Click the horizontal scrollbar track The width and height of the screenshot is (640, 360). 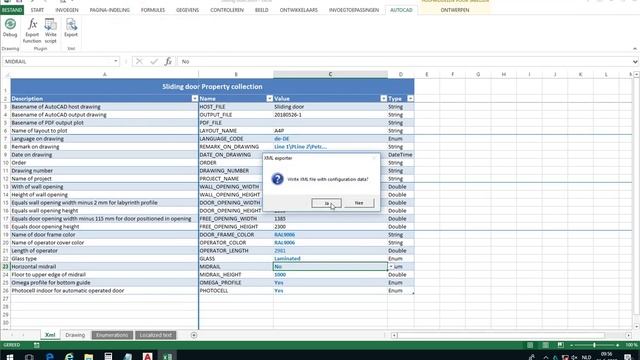(x=510, y=335)
